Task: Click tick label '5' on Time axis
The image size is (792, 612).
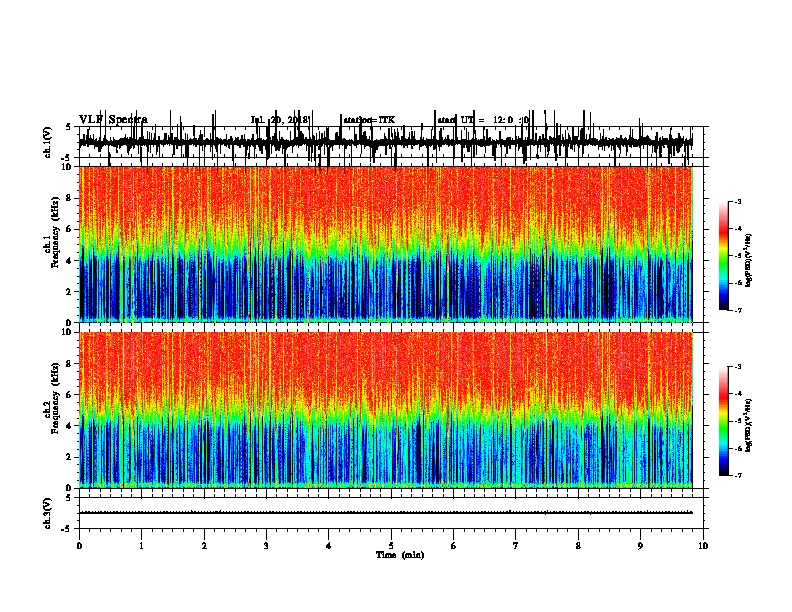Action: 391,546
